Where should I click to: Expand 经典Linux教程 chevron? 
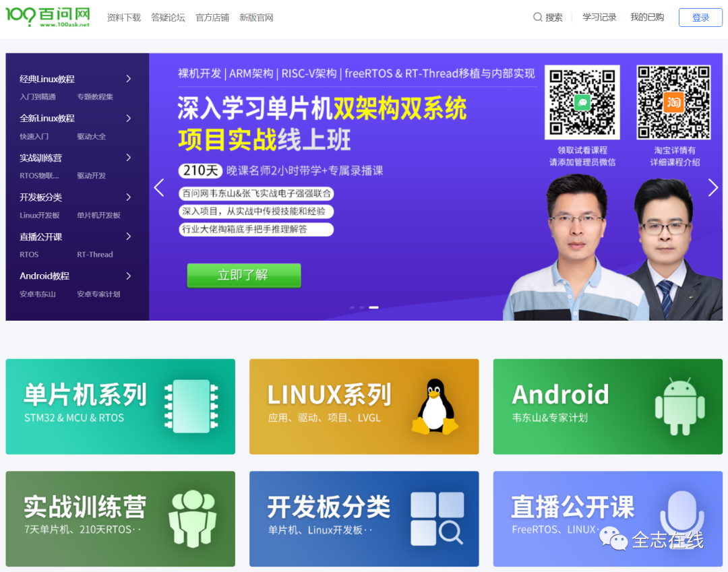[129, 79]
